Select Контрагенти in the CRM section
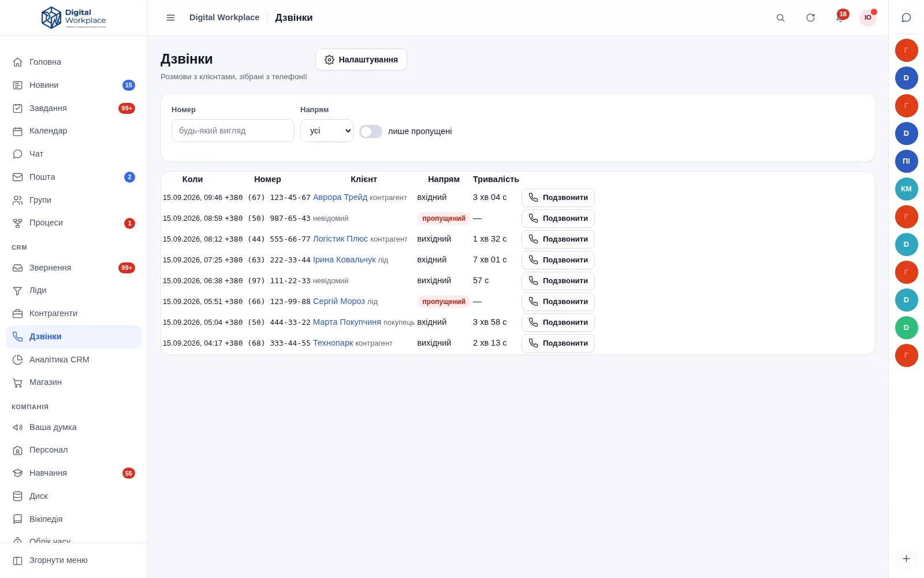 point(74,313)
